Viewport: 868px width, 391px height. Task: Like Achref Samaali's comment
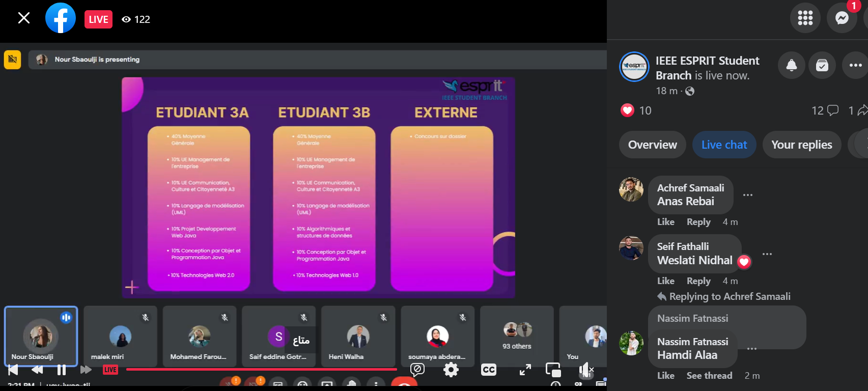pyautogui.click(x=666, y=222)
